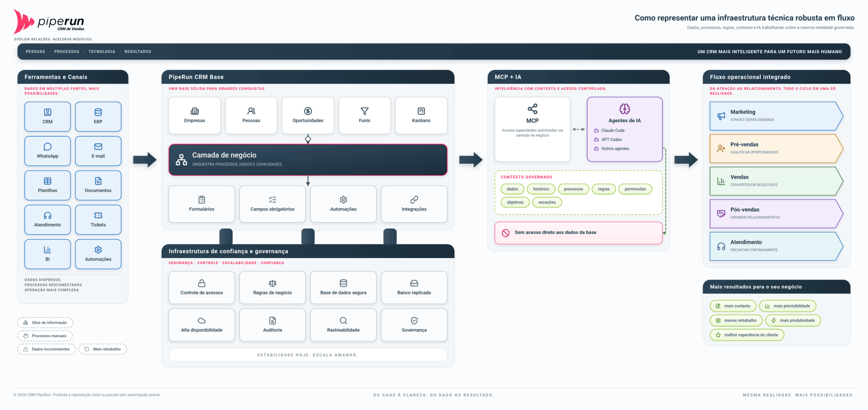Viewport: 868px width, 410px height.
Task: Select the Base de dados segura card
Action: 343,288
